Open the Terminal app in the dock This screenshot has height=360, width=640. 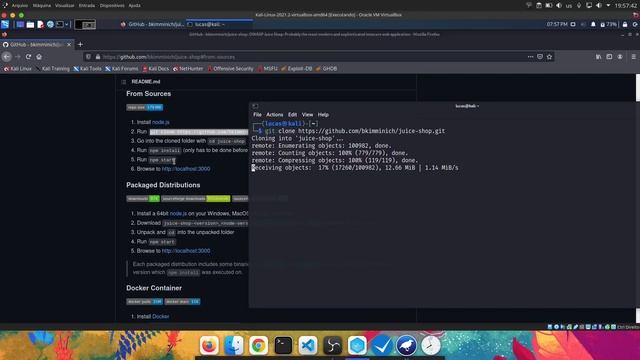tap(283, 345)
